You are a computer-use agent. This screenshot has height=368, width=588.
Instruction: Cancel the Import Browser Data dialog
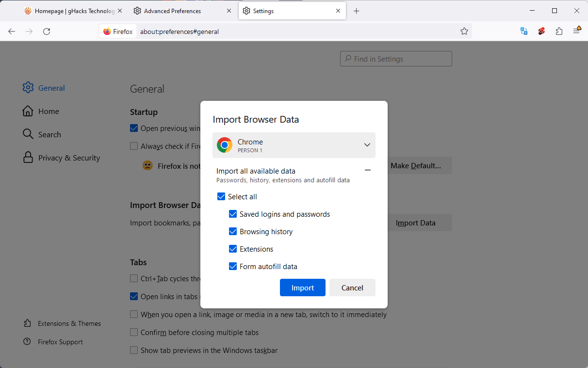point(352,288)
